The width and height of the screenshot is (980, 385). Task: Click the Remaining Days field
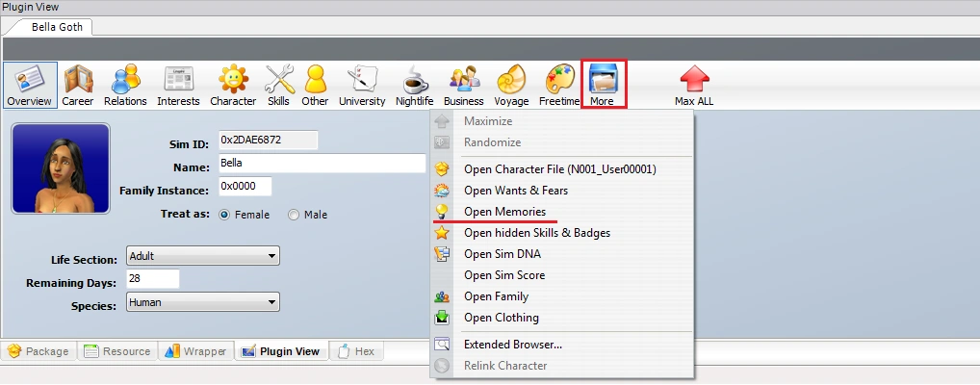(152, 279)
